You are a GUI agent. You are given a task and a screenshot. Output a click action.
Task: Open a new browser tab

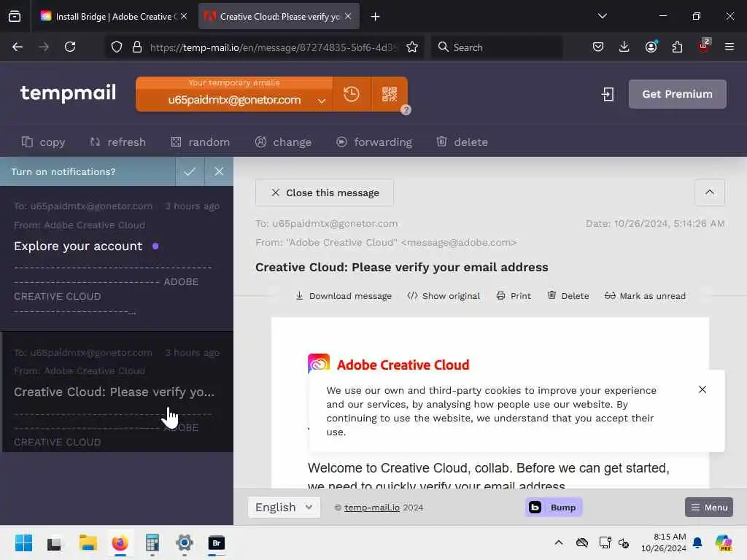(x=376, y=17)
